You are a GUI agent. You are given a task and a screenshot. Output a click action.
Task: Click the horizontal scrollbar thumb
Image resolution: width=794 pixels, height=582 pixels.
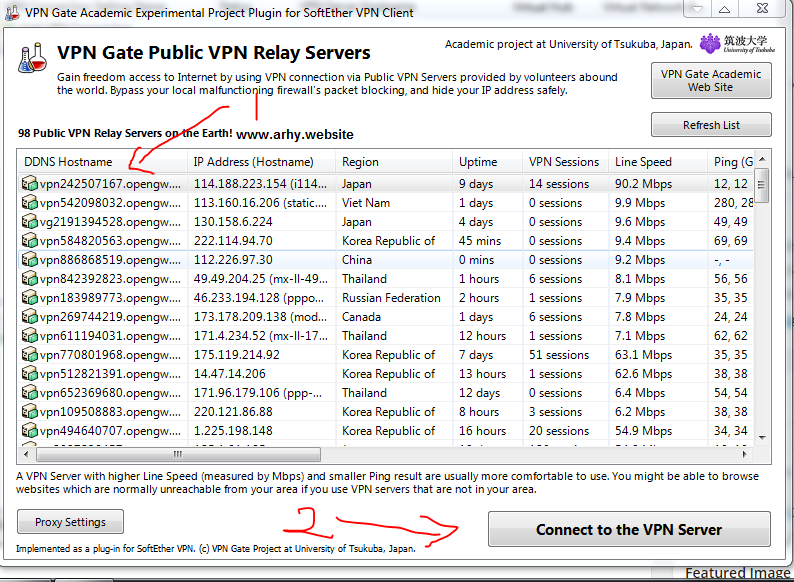178,454
